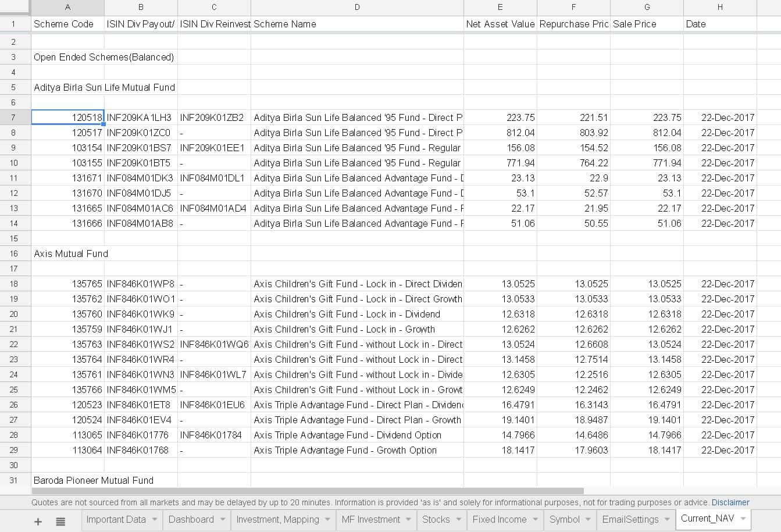Open the Disclaimer link
Image resolution: width=781 pixels, height=532 pixels.
730,502
